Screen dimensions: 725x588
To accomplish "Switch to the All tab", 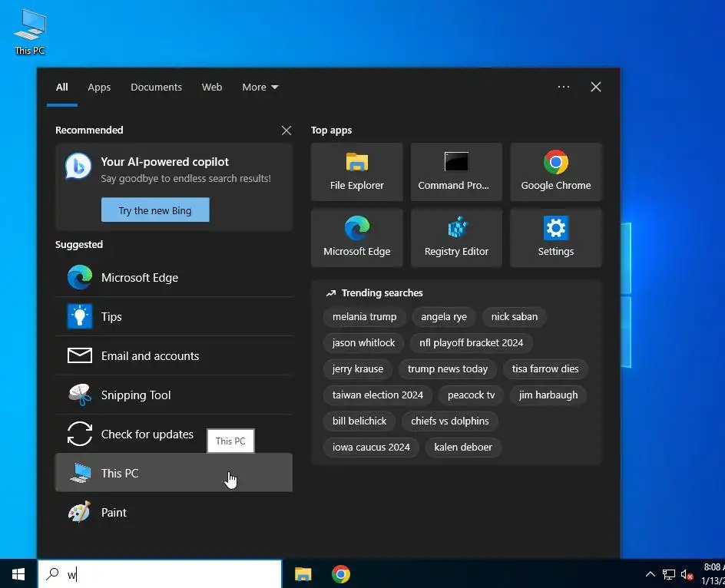I will coord(62,87).
